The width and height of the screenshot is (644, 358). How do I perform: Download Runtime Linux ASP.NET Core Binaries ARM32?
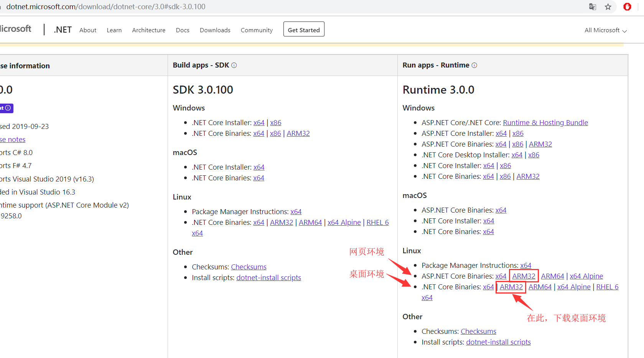click(x=524, y=276)
